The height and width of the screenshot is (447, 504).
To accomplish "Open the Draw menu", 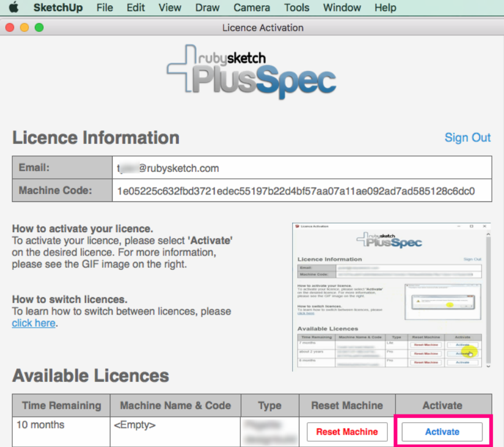I will (x=207, y=8).
